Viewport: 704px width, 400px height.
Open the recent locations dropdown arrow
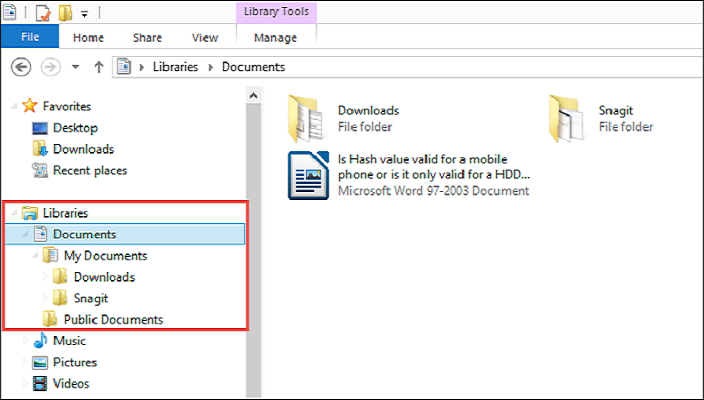coord(75,67)
